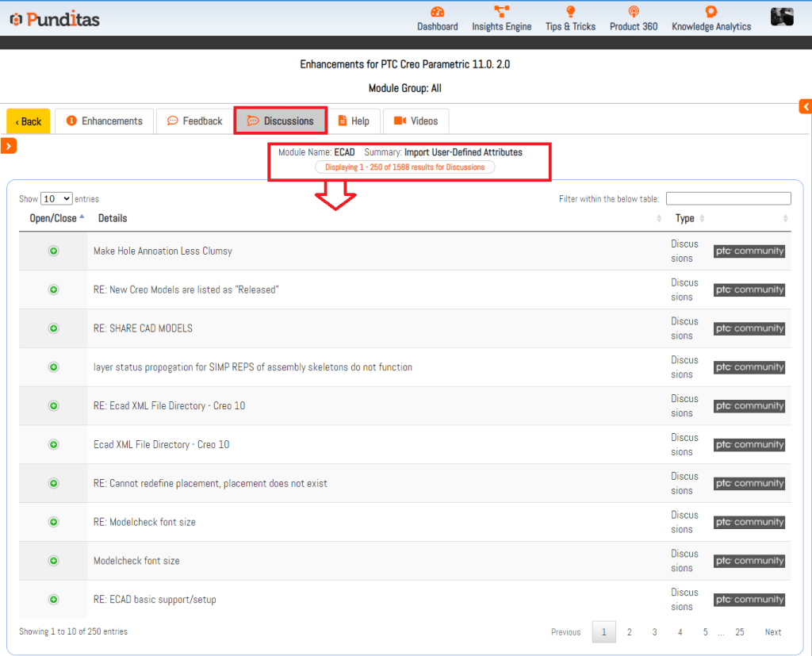Go to the Next page of results
The width and height of the screenshot is (812, 656).
click(x=772, y=632)
